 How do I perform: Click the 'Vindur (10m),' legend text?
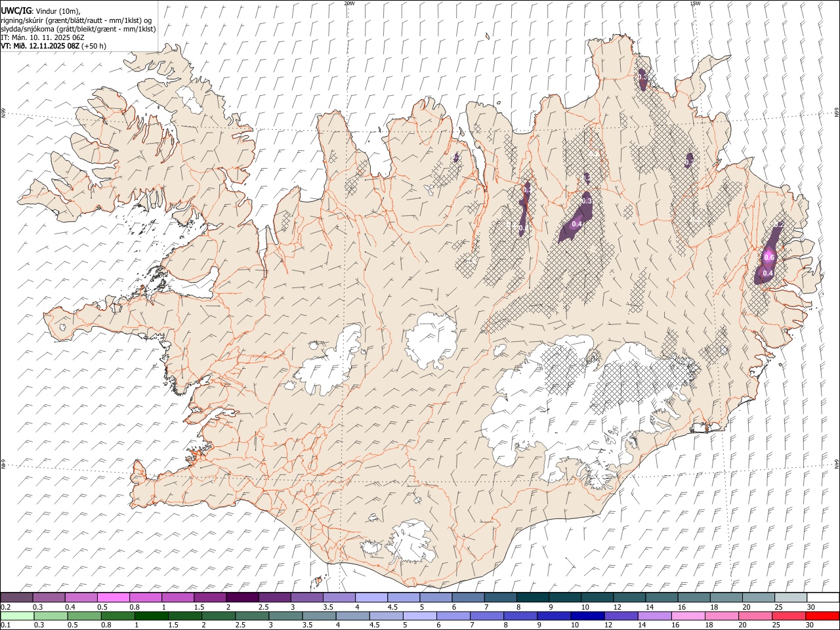[x=58, y=11]
